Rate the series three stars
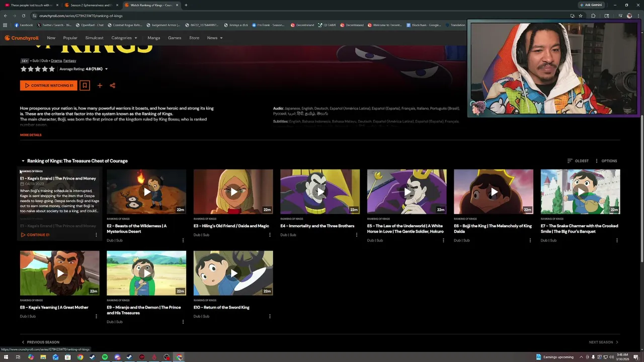The height and width of the screenshot is (362, 644). tap(37, 69)
